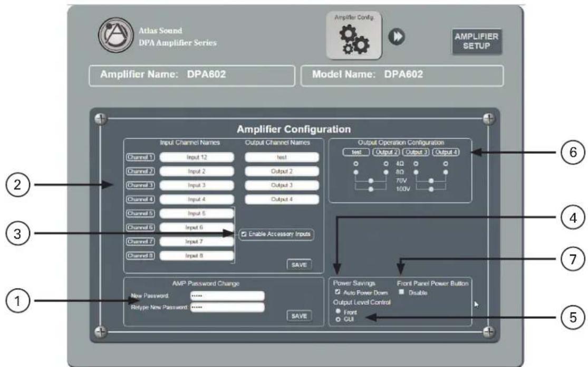This screenshot has width=588, height=367.
Task: Select 4Ω for Output 2
Action: coord(386,164)
